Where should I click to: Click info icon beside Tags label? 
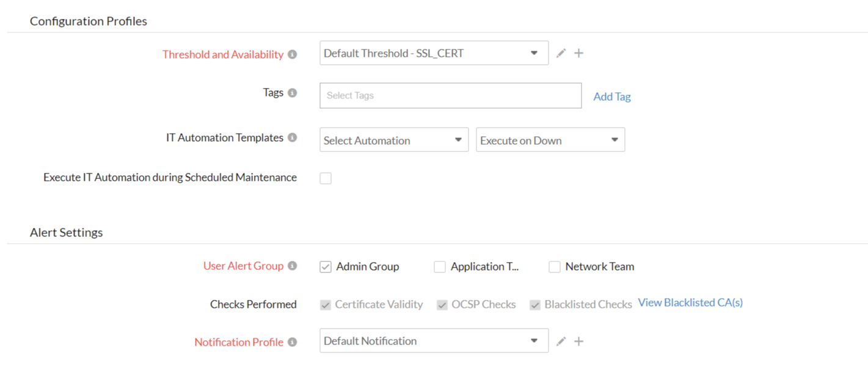[293, 93]
